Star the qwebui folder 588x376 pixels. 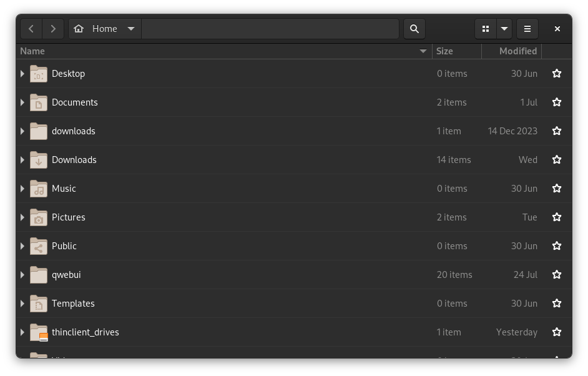[556, 274]
